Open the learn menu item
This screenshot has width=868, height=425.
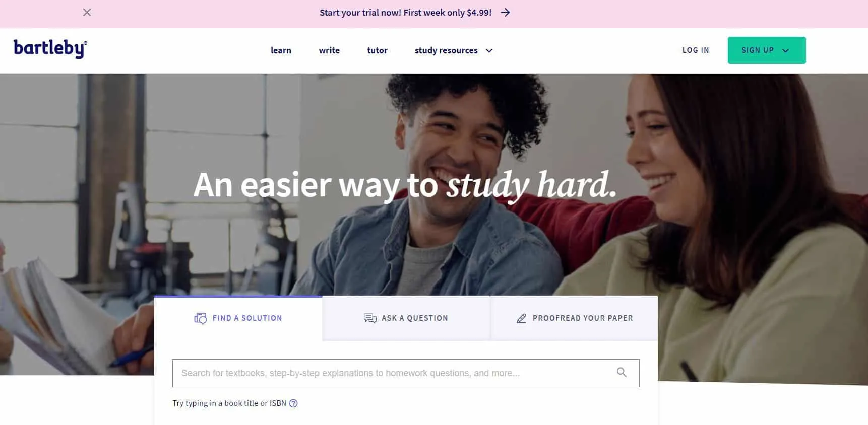point(281,50)
